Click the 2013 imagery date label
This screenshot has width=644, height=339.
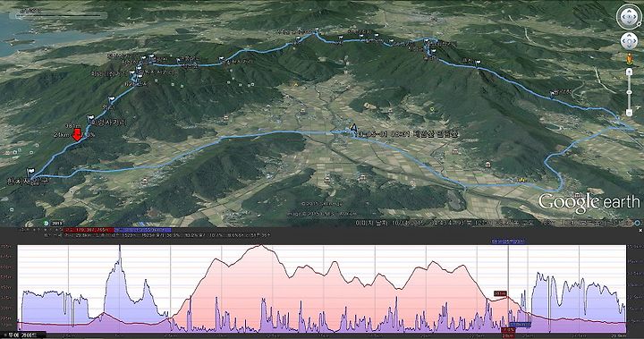click(57, 223)
